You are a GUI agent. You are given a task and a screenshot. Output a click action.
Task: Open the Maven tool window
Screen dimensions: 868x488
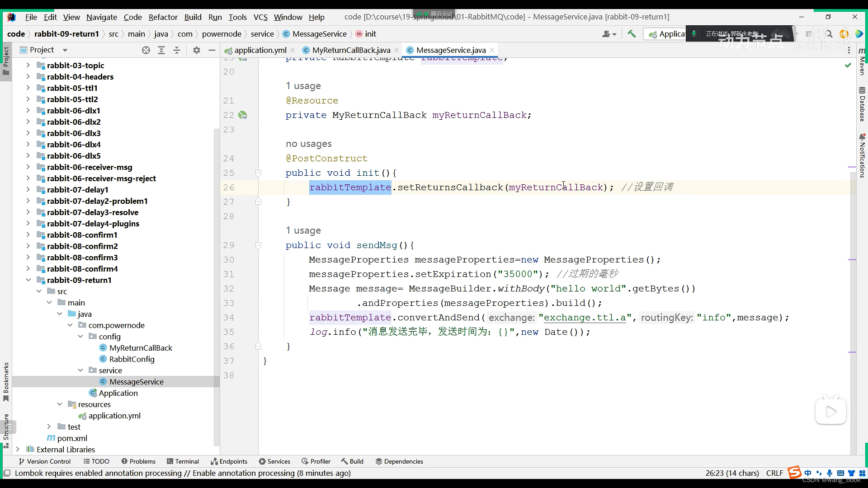[862, 61]
